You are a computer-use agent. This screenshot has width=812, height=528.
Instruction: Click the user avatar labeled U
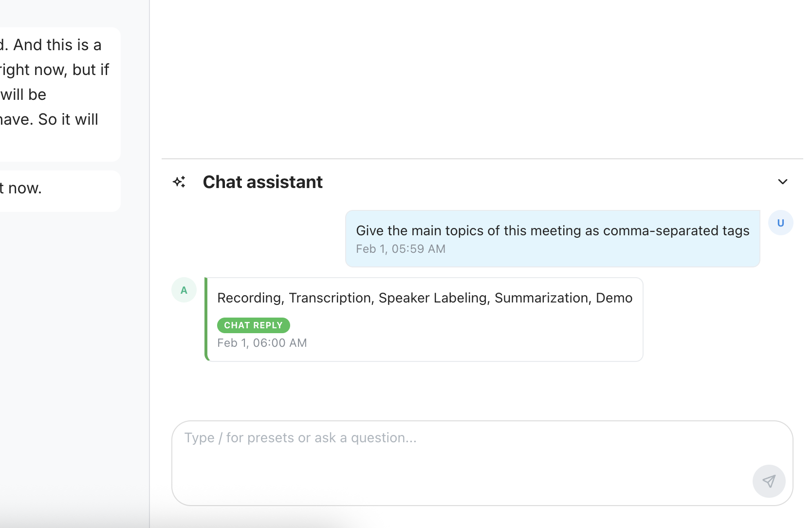pos(780,223)
